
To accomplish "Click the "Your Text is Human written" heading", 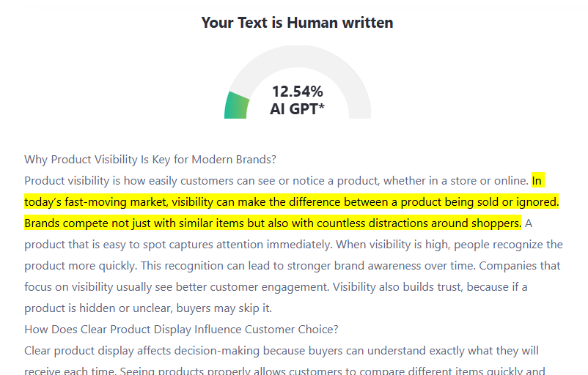I will pos(297,23).
